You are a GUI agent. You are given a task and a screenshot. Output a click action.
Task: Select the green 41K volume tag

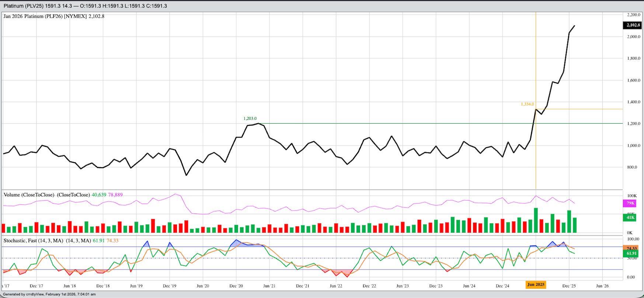click(x=630, y=218)
